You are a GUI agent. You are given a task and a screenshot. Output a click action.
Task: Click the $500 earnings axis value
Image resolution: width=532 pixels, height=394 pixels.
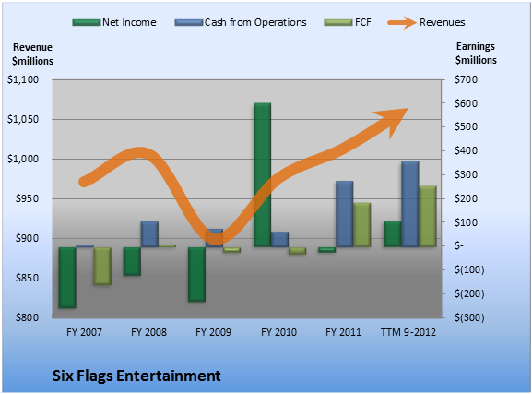click(467, 126)
